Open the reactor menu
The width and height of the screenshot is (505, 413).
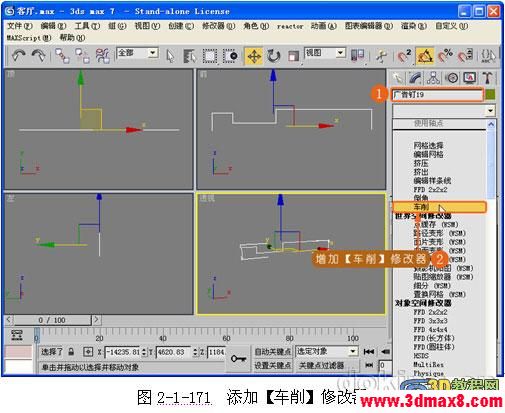tap(290, 26)
